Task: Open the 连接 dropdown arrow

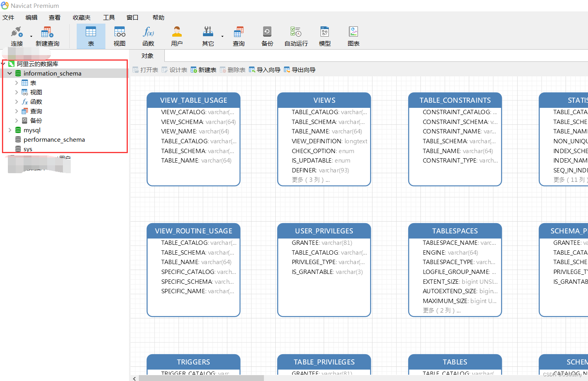Action: (31, 36)
